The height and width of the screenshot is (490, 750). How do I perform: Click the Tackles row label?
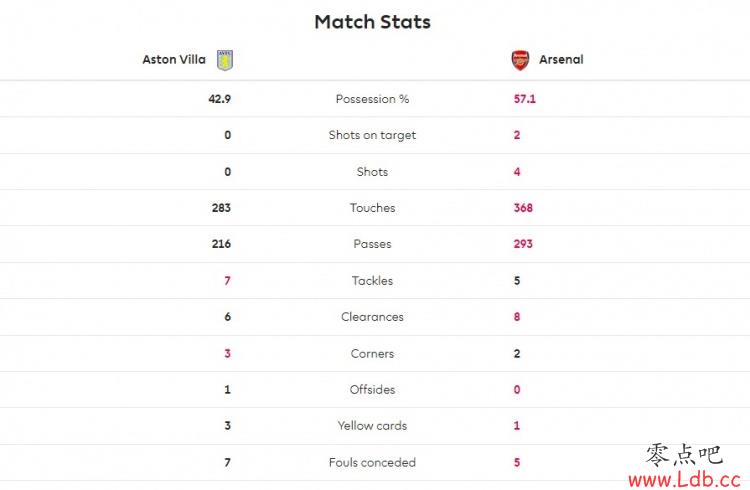(373, 280)
